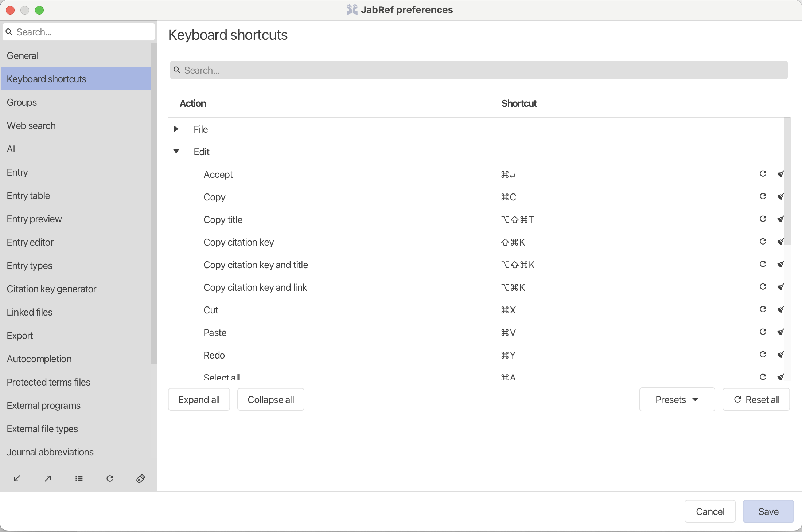This screenshot has height=532, width=802.
Task: Expand the File shortcut group
Action: [177, 129]
